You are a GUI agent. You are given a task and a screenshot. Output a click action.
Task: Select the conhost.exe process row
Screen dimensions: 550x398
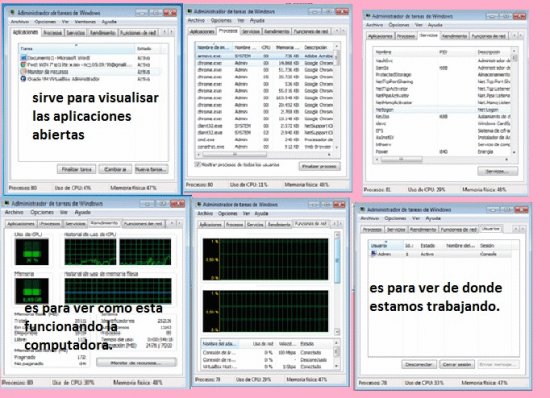pyautogui.click(x=265, y=147)
